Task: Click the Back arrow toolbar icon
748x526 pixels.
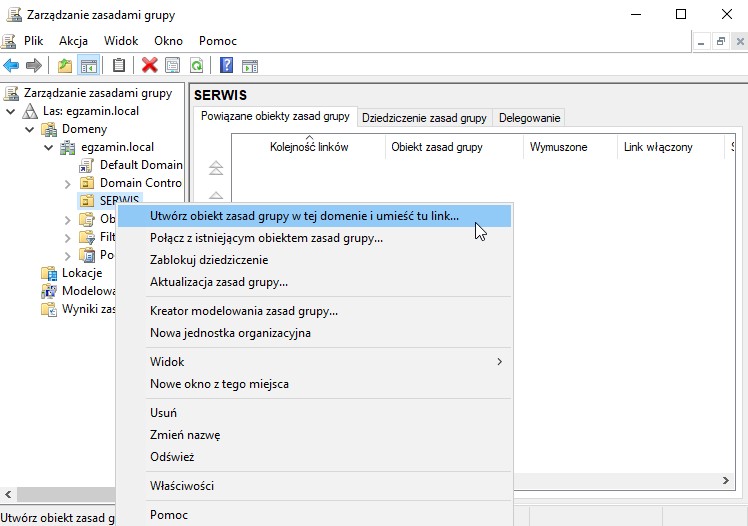Action: [x=11, y=66]
